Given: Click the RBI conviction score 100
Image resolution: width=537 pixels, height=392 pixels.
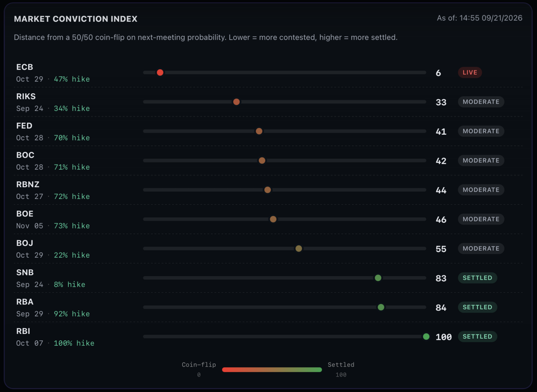Looking at the screenshot, I should (x=444, y=337).
